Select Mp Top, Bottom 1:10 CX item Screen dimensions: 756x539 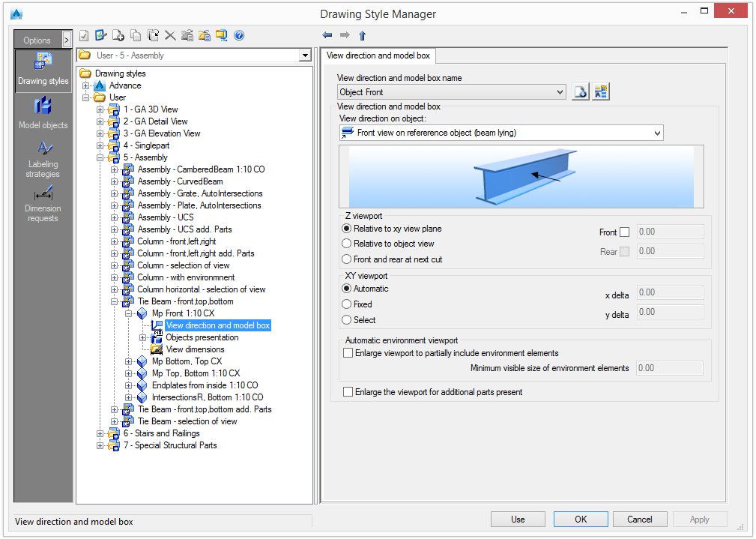(x=196, y=373)
